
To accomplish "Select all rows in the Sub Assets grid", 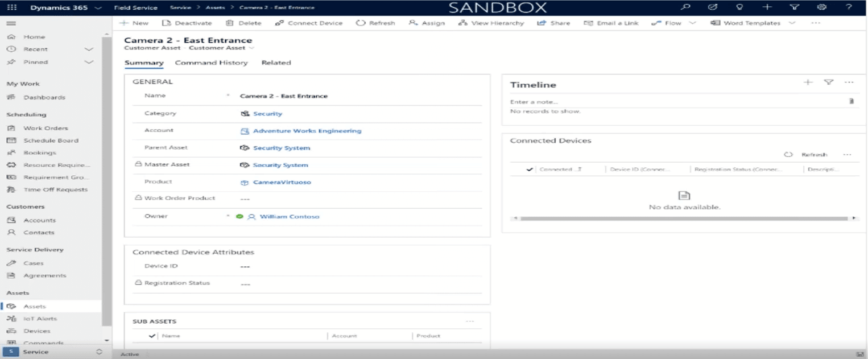I will (151, 336).
